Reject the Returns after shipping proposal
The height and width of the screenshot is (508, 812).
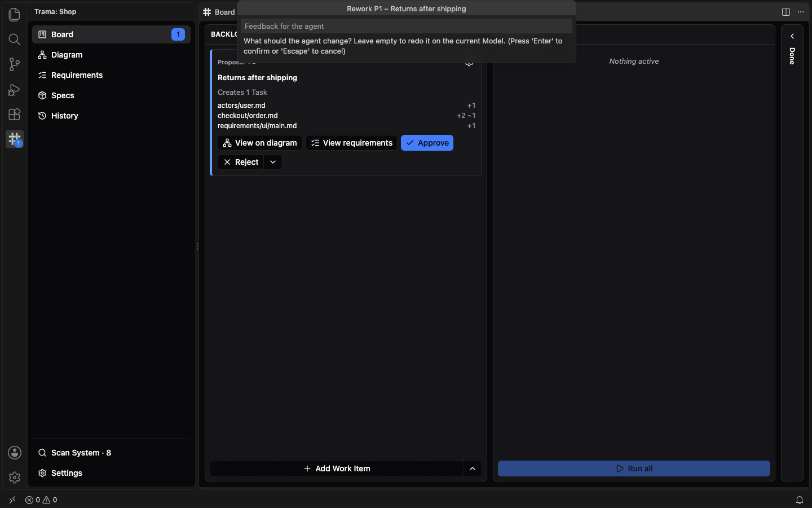pos(241,162)
